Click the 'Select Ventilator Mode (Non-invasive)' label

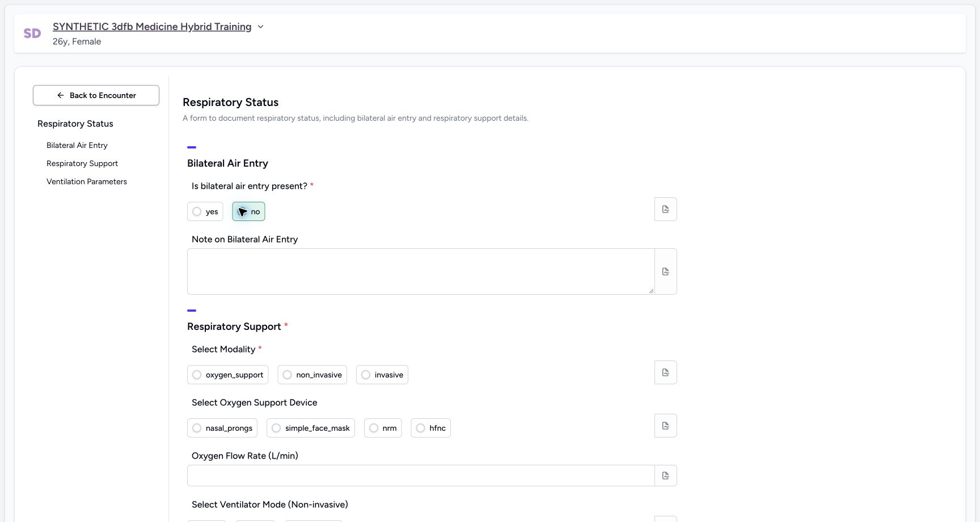[270, 504]
